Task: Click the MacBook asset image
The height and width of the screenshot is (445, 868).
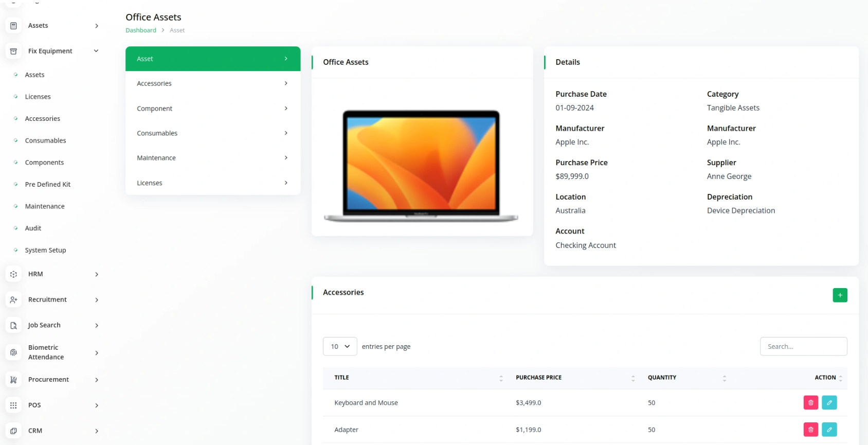Action: (421, 166)
